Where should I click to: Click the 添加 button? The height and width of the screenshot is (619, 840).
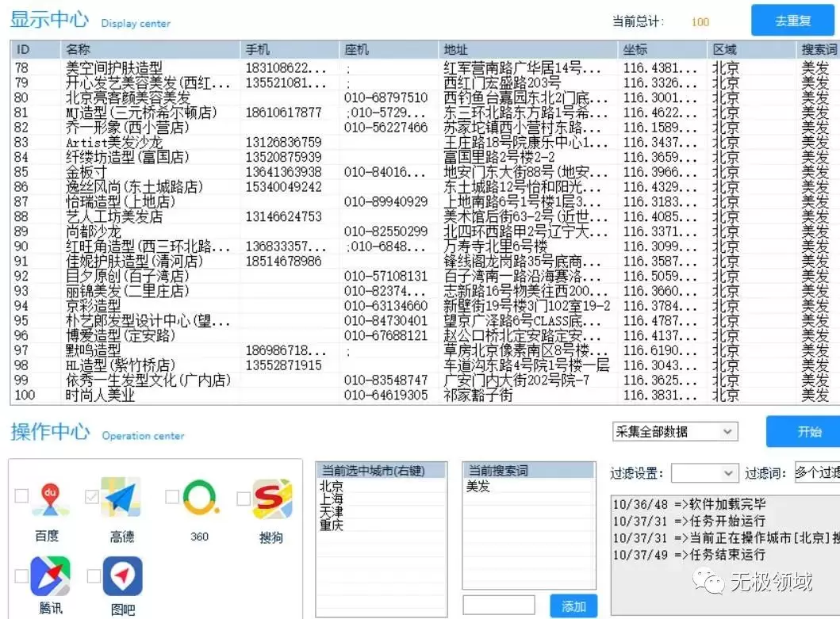point(573,606)
